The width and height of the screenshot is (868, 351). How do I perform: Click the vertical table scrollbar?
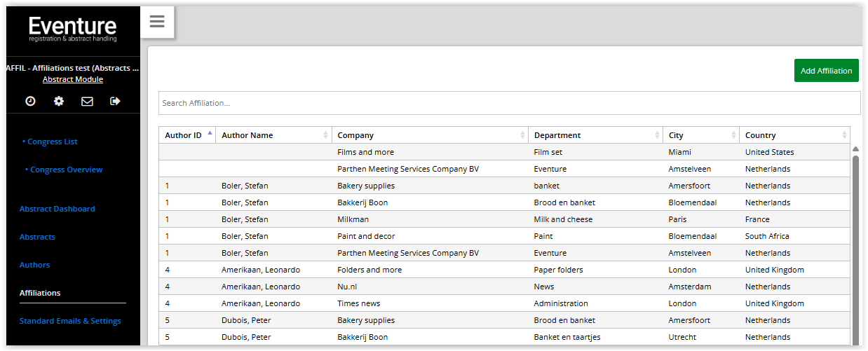pos(855,245)
